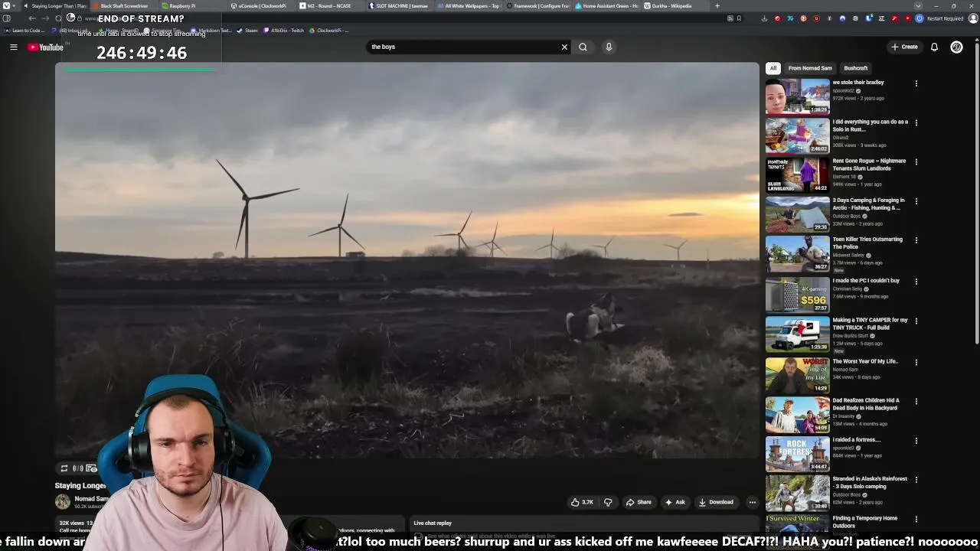Switch to the 'SLOT MACHINE' browser tab
Viewport: 980px width, 551px height.
tap(398, 6)
